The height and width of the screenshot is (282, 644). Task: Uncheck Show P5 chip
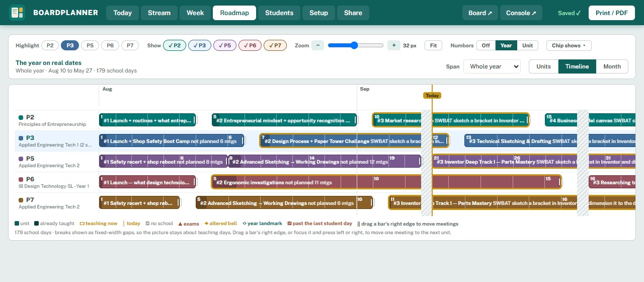click(225, 45)
